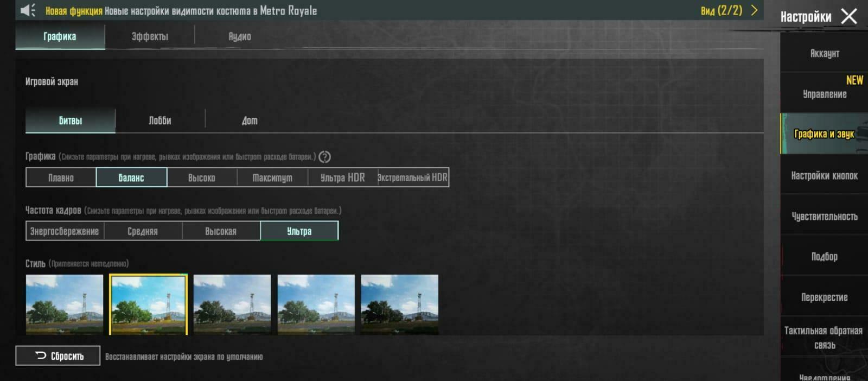
Task: Choose the Ультра HDR graphics option
Action: point(343,177)
